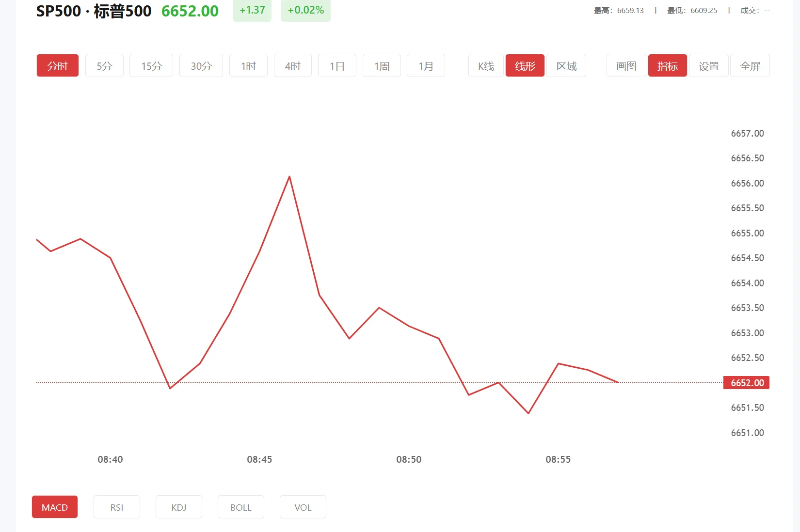
Task: Toggle the BOLL indicator display
Action: pos(240,507)
